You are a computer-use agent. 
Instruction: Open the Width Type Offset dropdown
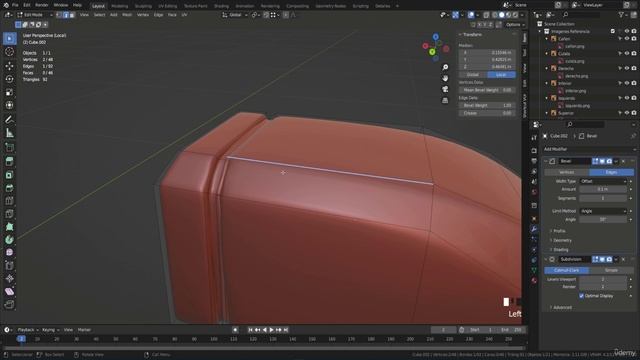[x=603, y=181]
